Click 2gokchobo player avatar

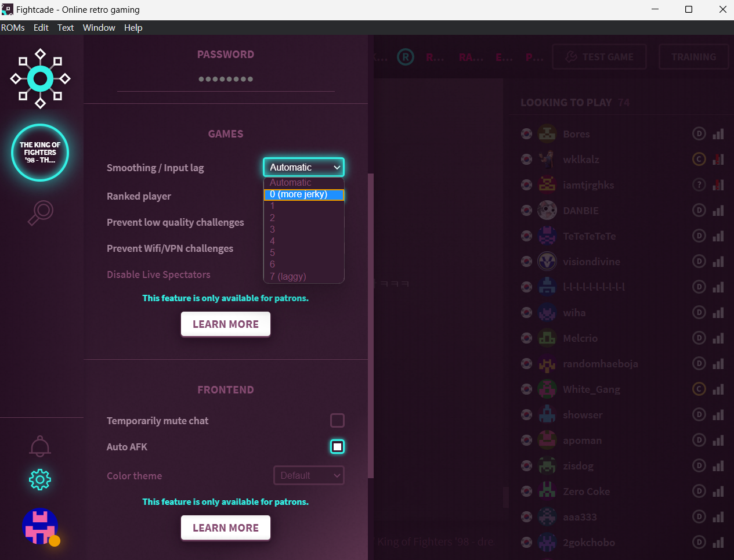547,542
